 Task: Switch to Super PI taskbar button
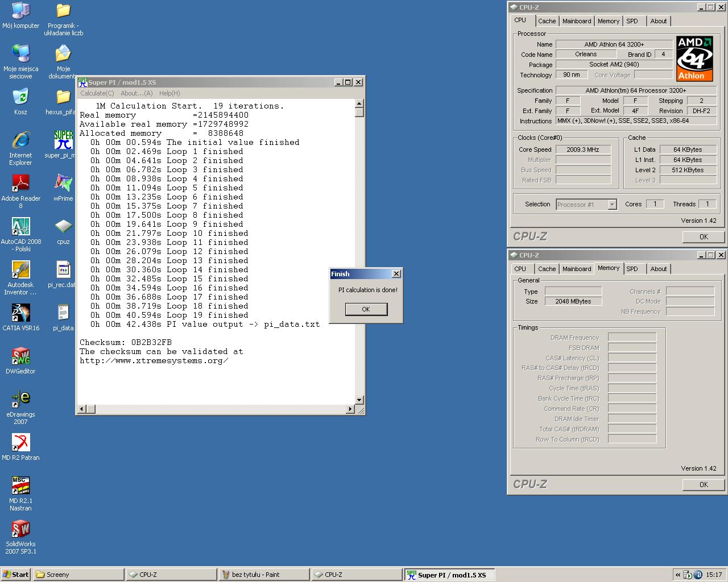point(449,575)
